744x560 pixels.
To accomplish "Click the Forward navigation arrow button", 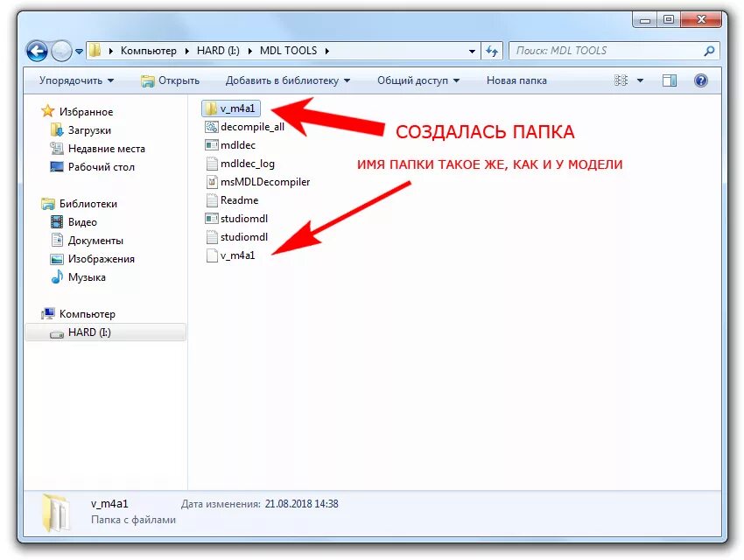I will [x=61, y=51].
